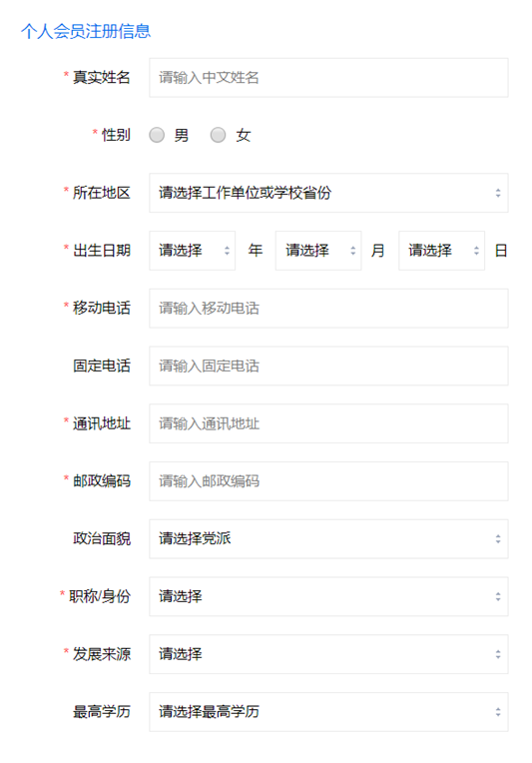Click the 个人会员注册信息 heading
The width and height of the screenshot is (532, 763).
pyautogui.click(x=86, y=31)
